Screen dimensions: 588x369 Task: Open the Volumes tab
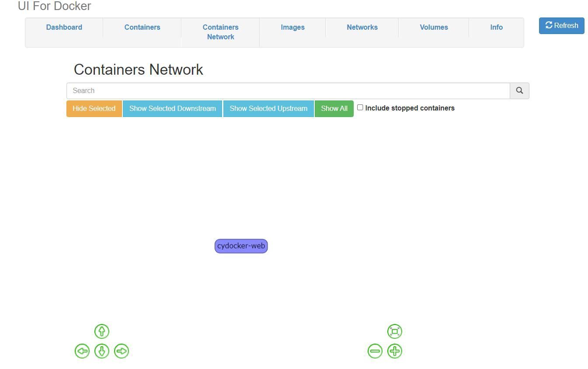coord(434,27)
